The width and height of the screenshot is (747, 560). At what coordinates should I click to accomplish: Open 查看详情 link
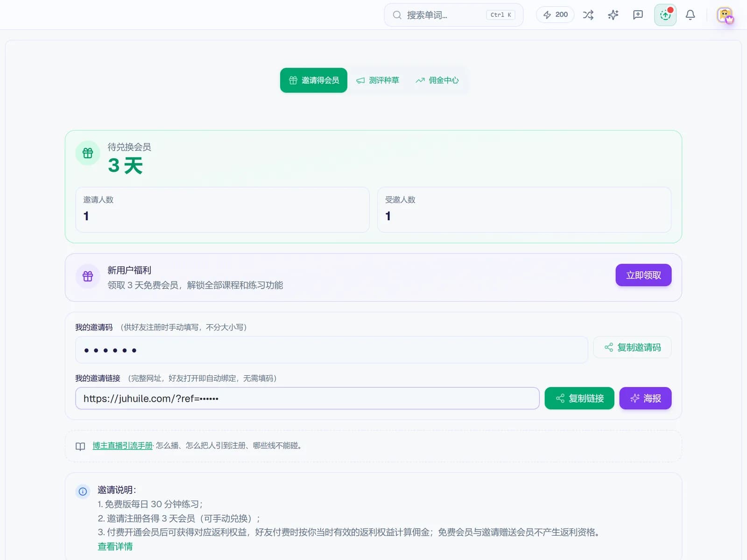[x=115, y=546]
